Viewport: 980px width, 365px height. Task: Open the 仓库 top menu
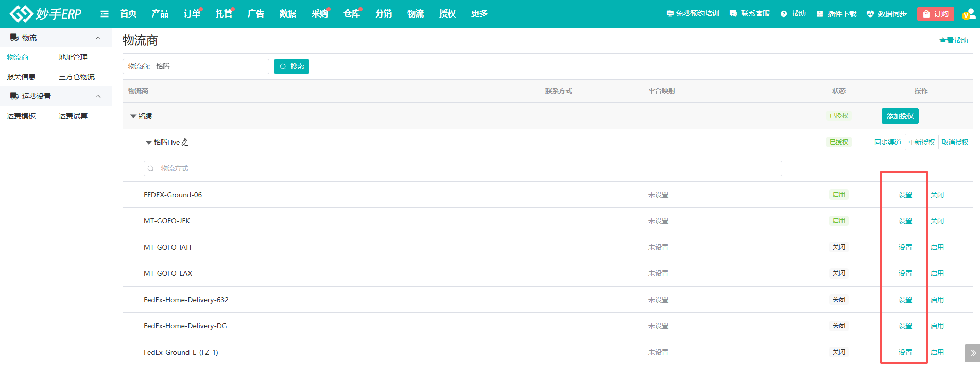[351, 14]
